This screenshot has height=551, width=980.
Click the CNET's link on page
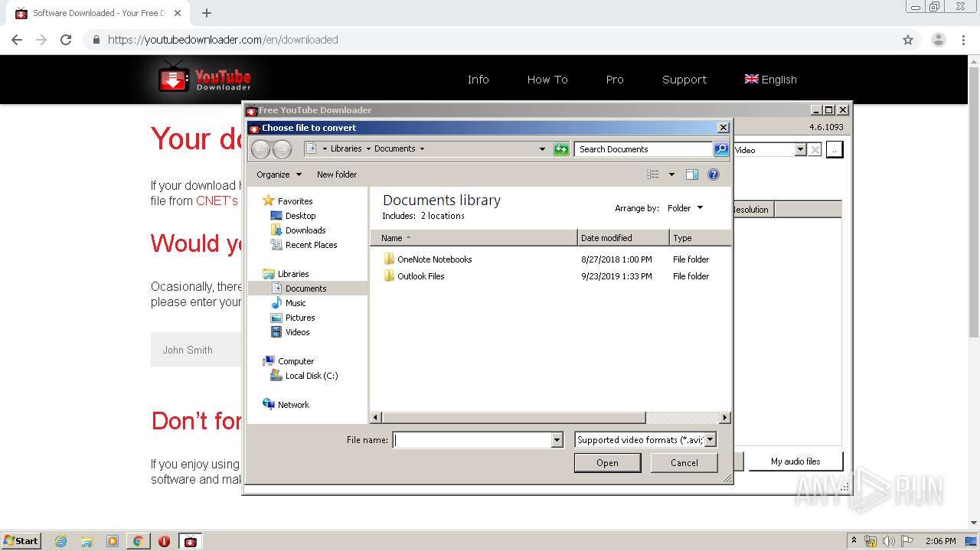(217, 201)
